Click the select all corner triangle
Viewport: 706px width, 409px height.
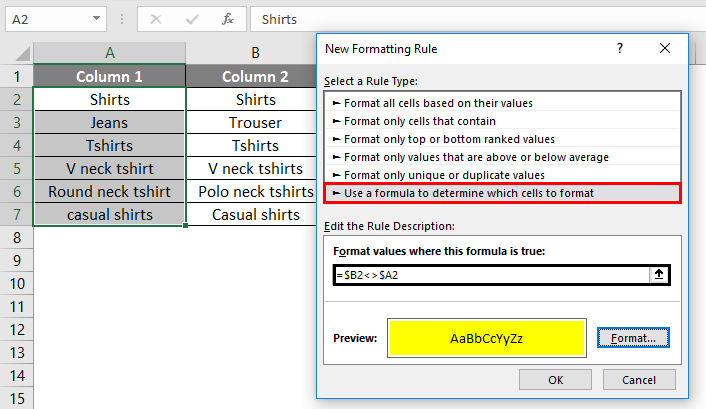(x=17, y=54)
